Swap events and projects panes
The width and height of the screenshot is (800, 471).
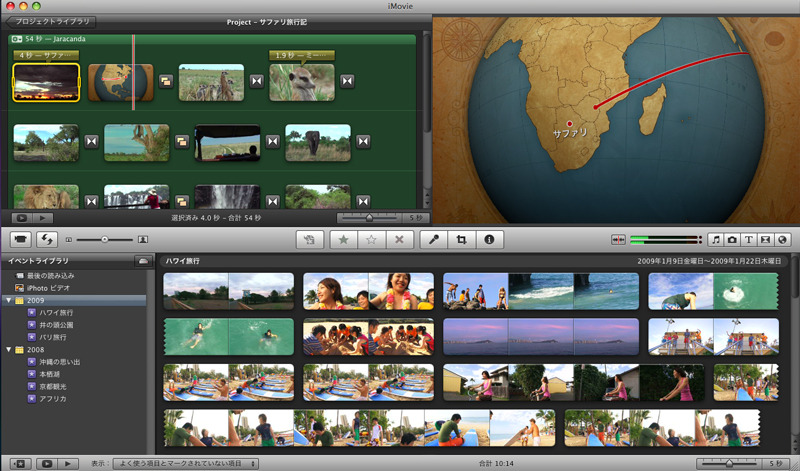[x=47, y=239]
